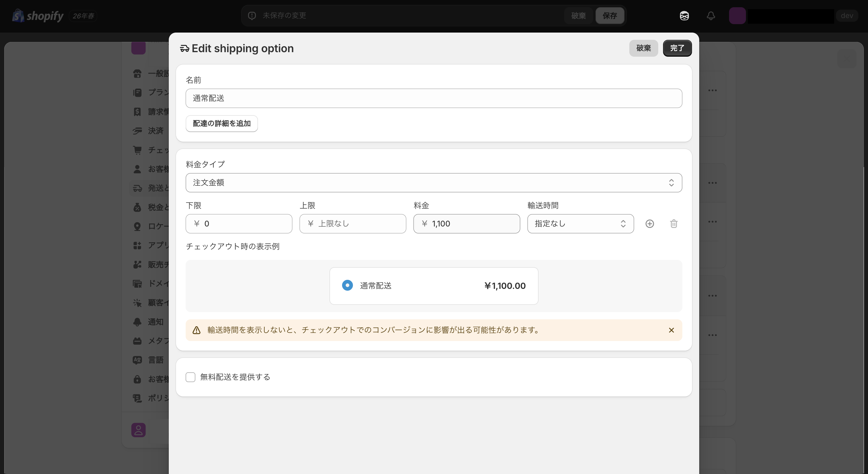Viewport: 868px width, 474px height.
Task: Click the ドメイン icon in the sidebar
Action: click(x=137, y=283)
